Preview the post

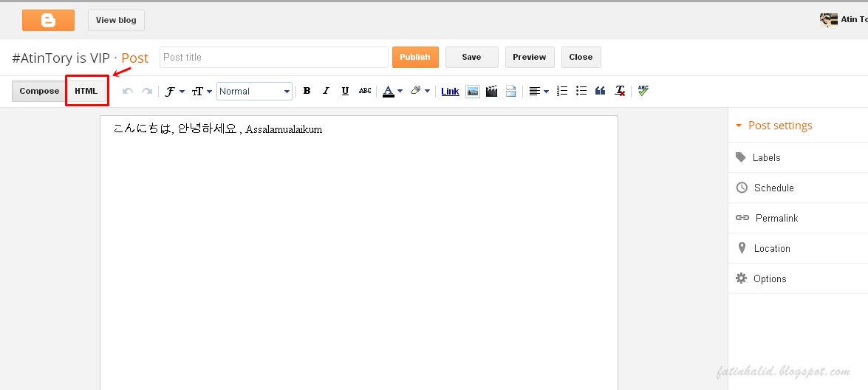530,57
